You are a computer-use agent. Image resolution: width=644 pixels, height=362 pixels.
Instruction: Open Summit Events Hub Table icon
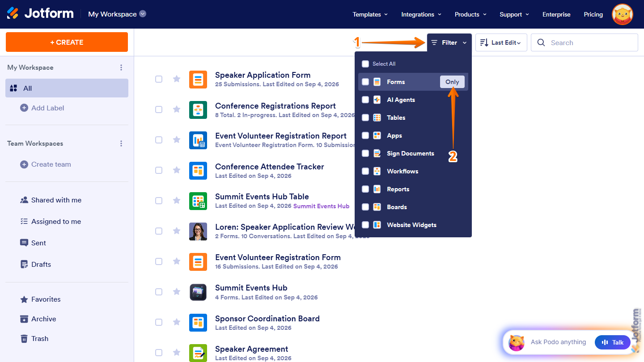pyautogui.click(x=198, y=201)
